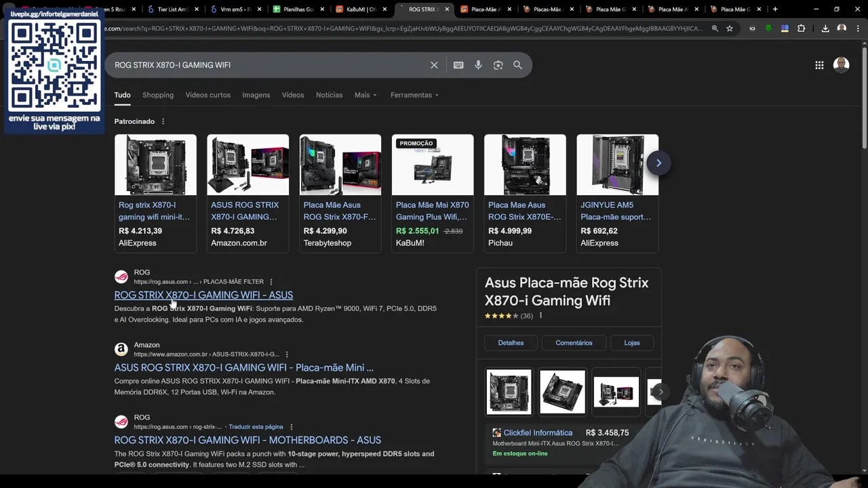Click the green arrow extension icon

point(768,28)
